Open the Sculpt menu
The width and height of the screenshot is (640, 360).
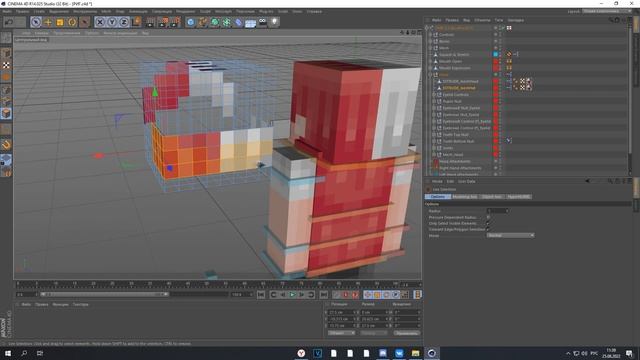click(x=205, y=11)
